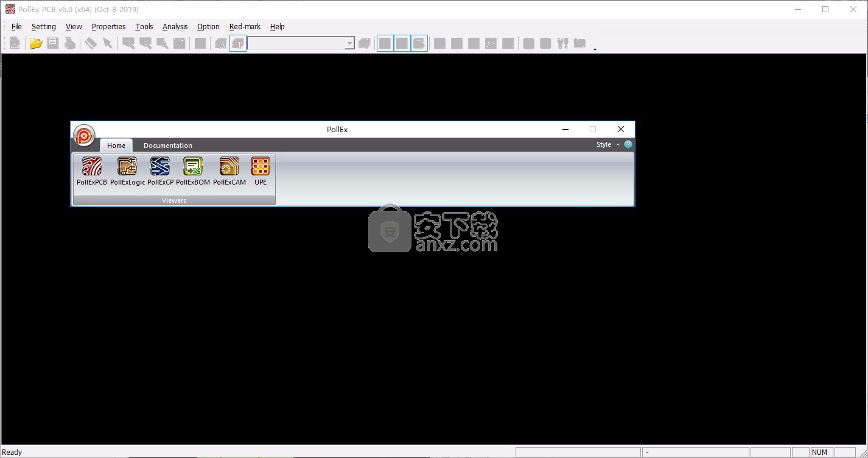Open the Properties menu
This screenshot has height=458, width=868.
pyautogui.click(x=108, y=26)
